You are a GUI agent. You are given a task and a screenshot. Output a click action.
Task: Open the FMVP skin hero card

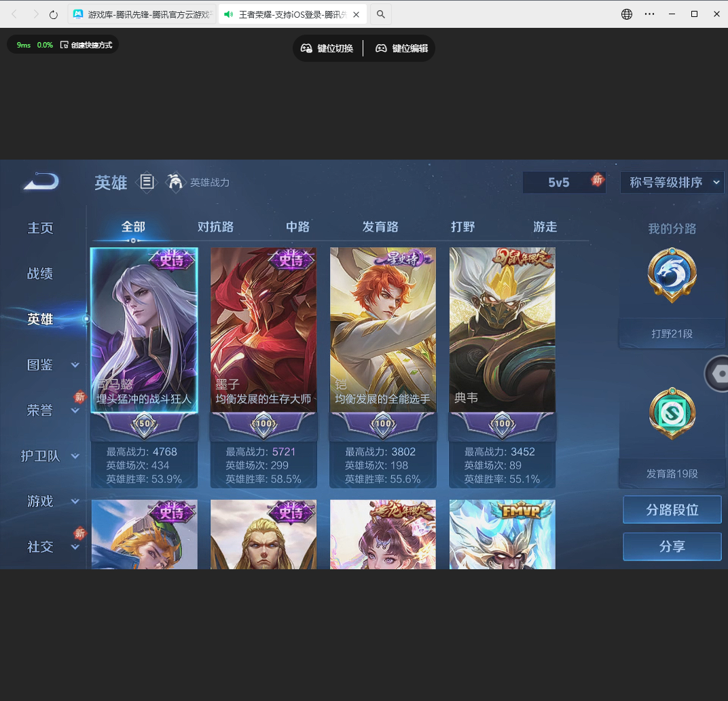(503, 534)
